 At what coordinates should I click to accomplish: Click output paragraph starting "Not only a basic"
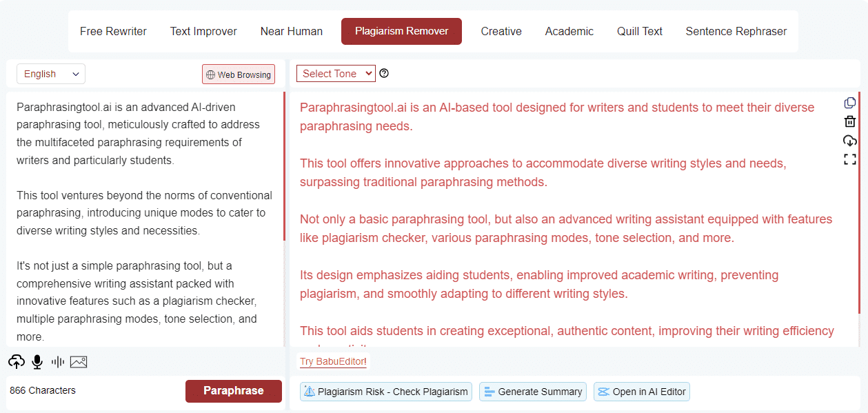click(x=566, y=228)
